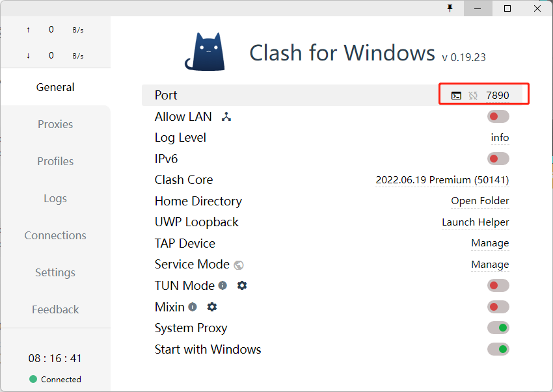Click the terminal icon next to Port
The width and height of the screenshot is (553, 392).
tap(457, 96)
